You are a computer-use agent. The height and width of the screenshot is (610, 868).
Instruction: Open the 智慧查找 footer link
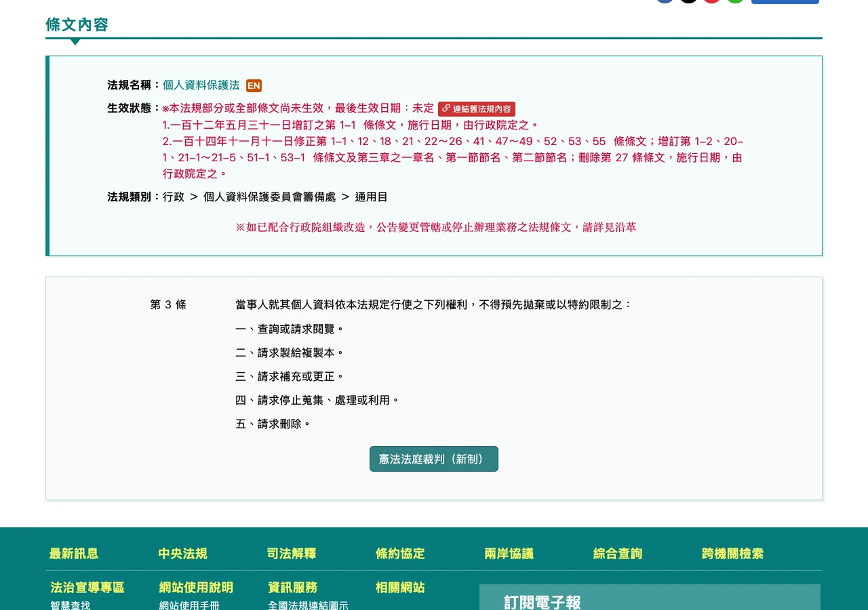click(70, 605)
